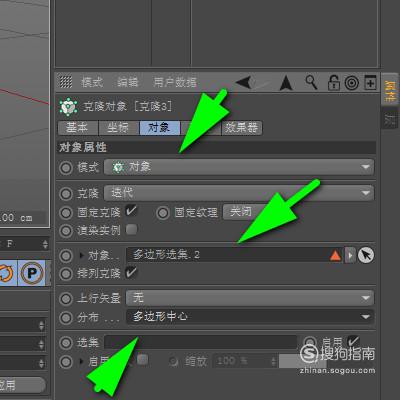The height and width of the screenshot is (400, 400).
Task: Select the 属性 vertical side tab
Action: coord(390,91)
